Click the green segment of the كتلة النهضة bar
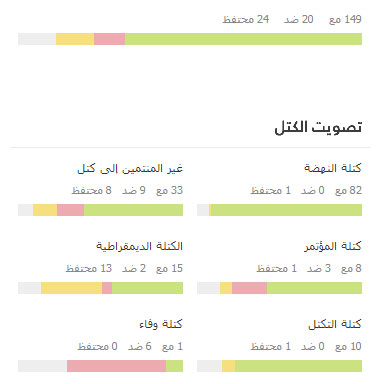This screenshot has width=392, height=384. click(x=286, y=210)
